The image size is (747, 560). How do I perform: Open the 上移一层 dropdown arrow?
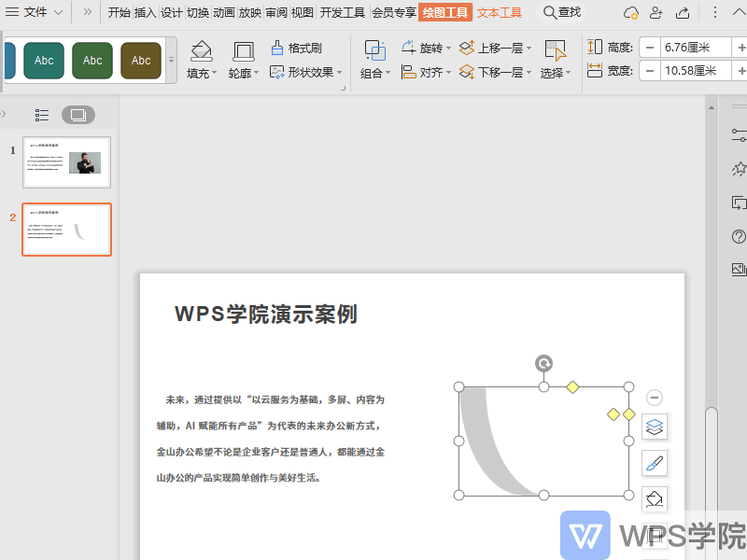pyautogui.click(x=529, y=49)
